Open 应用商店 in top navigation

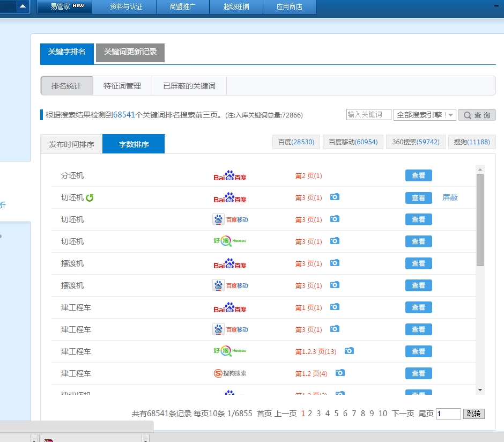coord(290,7)
